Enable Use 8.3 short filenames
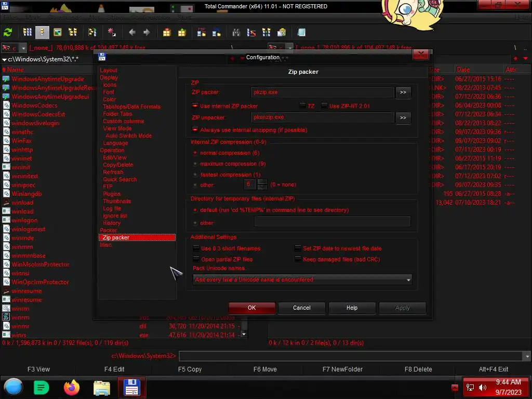Image resolution: width=532 pixels, height=399 pixels. [x=196, y=248]
